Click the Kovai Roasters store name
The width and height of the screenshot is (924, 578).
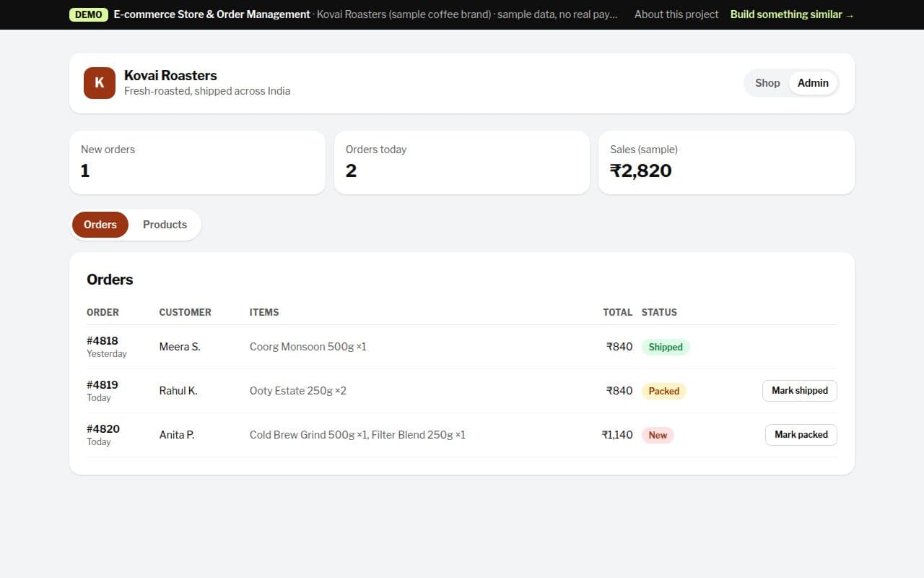point(170,75)
